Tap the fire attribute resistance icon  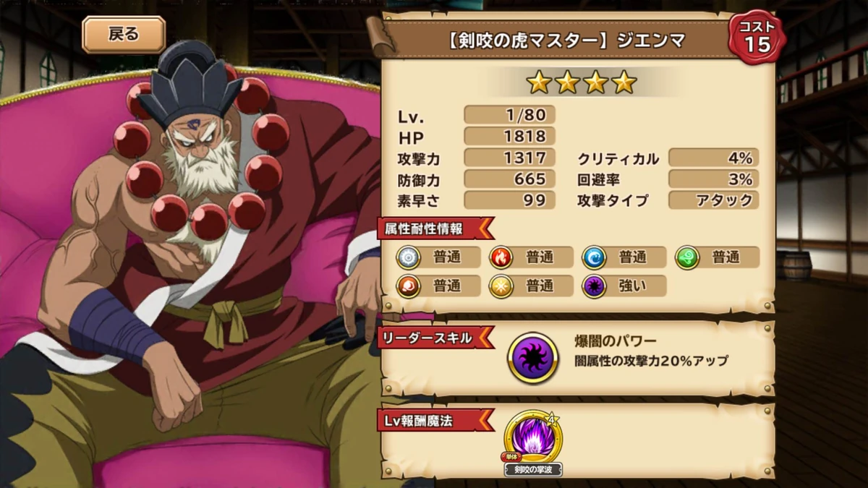pyautogui.click(x=501, y=257)
